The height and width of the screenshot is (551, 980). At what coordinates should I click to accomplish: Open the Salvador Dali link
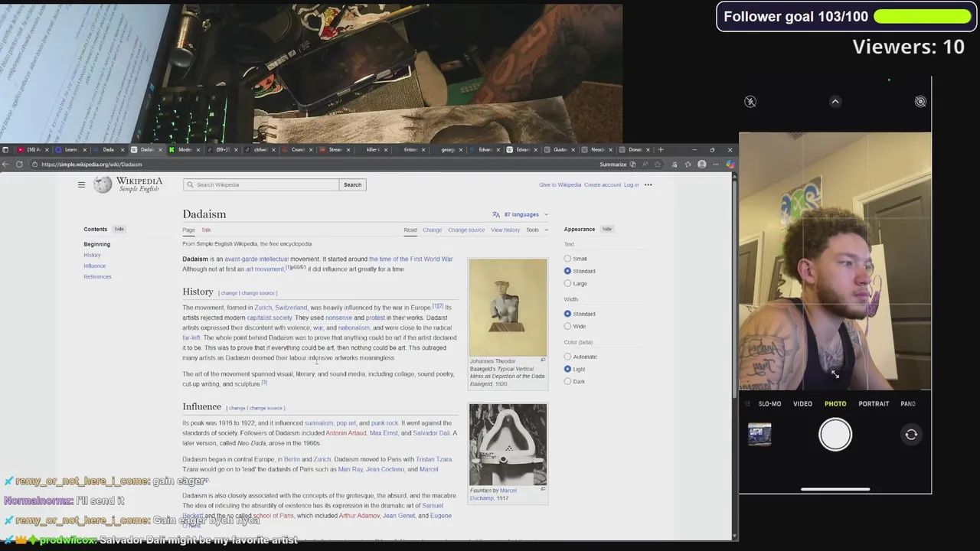(x=431, y=433)
